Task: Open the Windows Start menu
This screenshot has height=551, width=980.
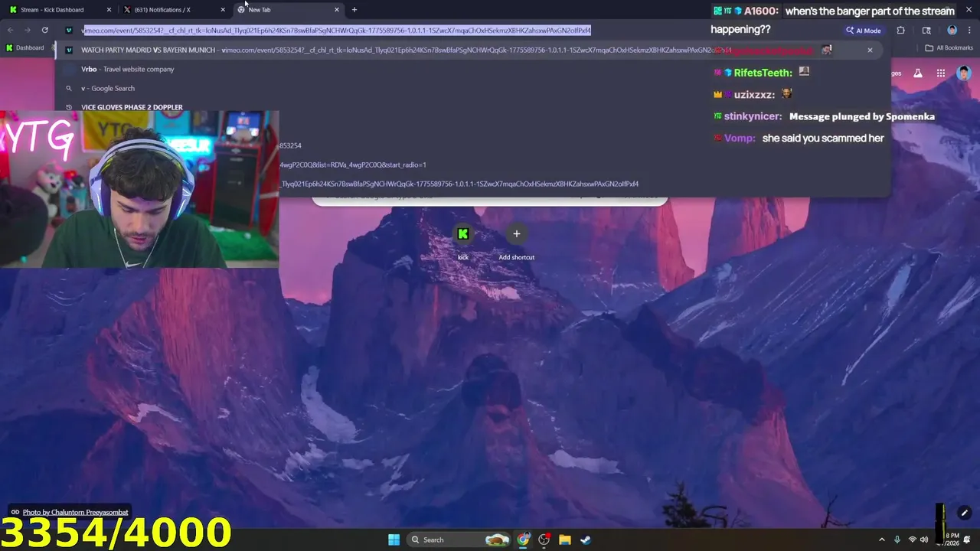Action: pos(394,540)
